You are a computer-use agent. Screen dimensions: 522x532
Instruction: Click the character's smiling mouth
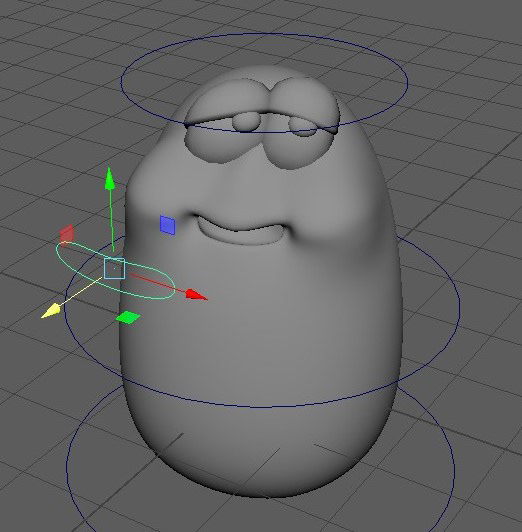pos(241,230)
